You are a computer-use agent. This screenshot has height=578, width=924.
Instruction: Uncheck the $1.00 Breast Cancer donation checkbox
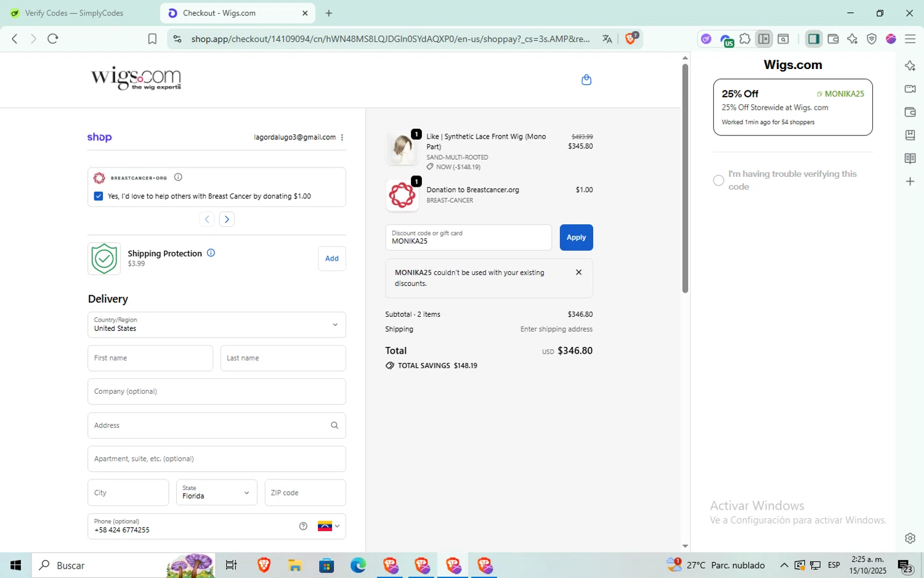coord(99,196)
